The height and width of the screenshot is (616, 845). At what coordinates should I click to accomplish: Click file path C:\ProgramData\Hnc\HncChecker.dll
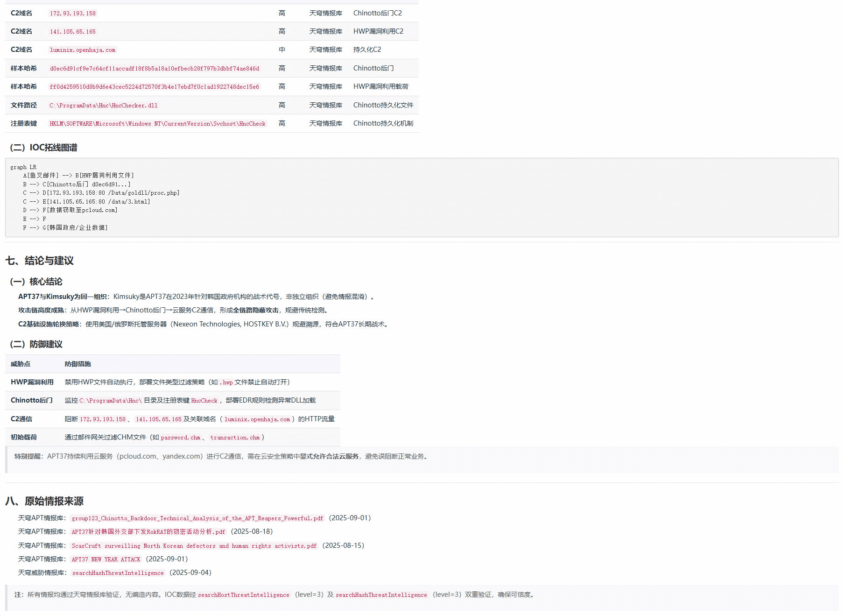pyautogui.click(x=104, y=105)
